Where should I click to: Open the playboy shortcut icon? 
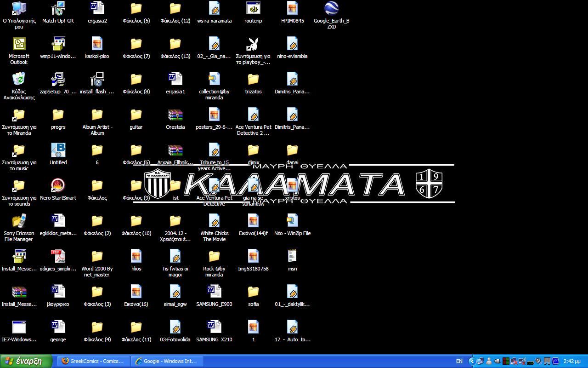coord(253,44)
